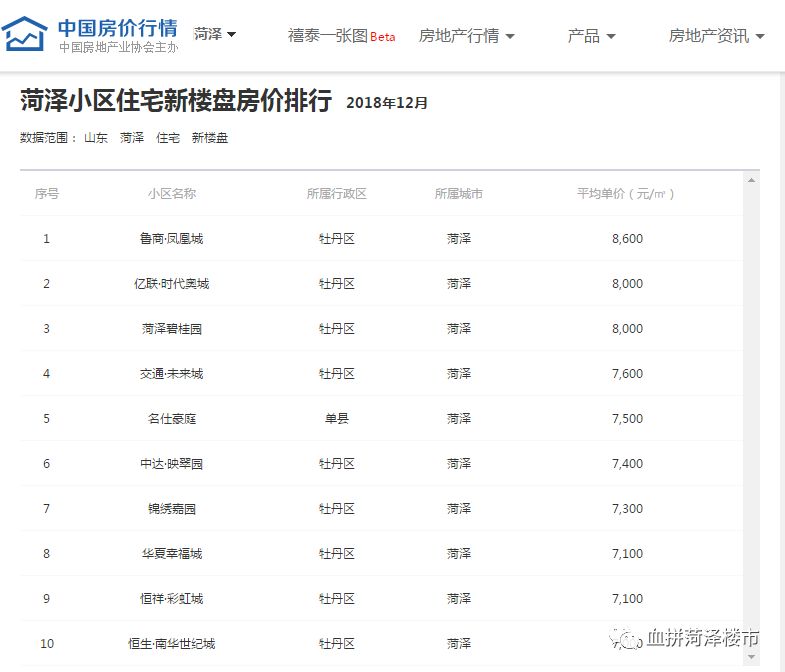
Task: Click the 小区名称 column header
Action: 171,194
